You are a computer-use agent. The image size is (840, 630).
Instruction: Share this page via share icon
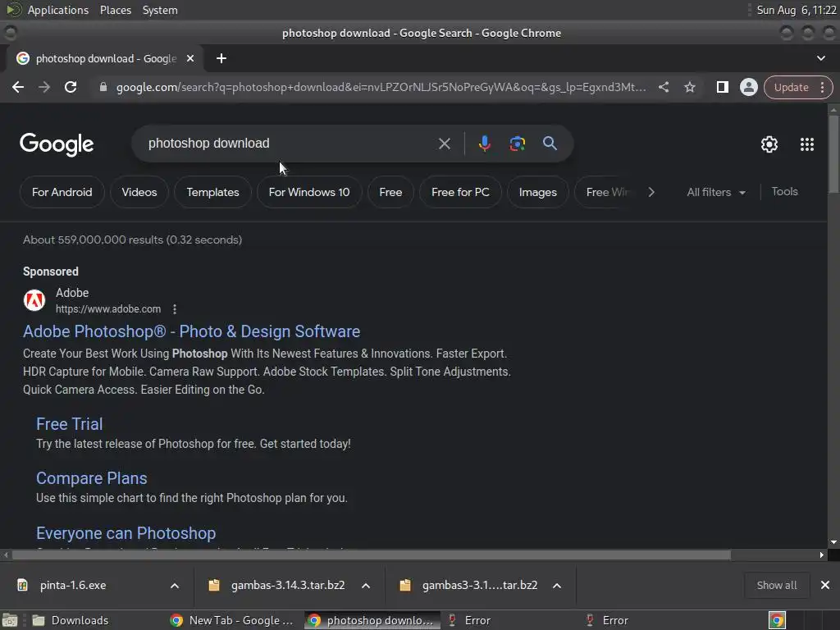[663, 87]
